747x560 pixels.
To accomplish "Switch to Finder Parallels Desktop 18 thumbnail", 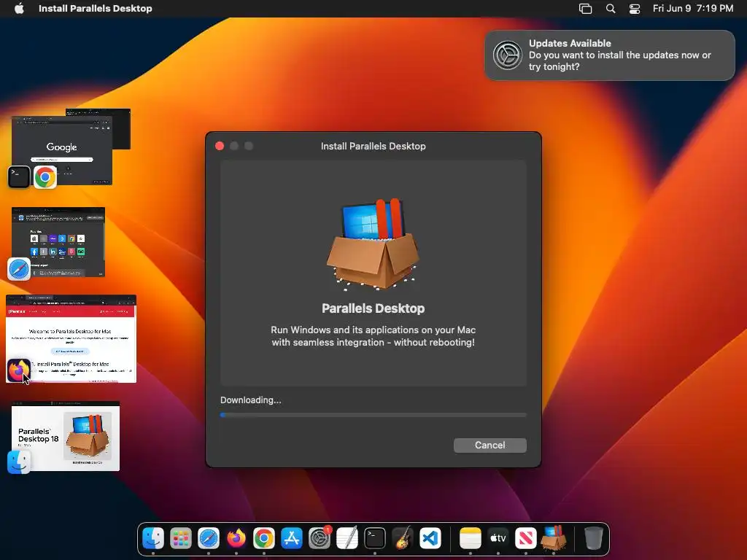I will [66, 436].
